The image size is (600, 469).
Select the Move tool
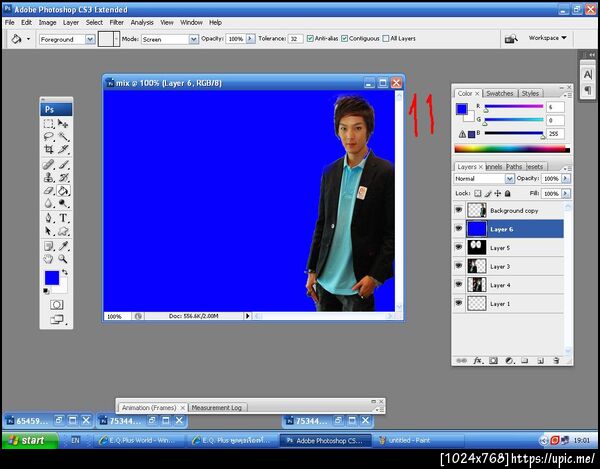tap(63, 124)
